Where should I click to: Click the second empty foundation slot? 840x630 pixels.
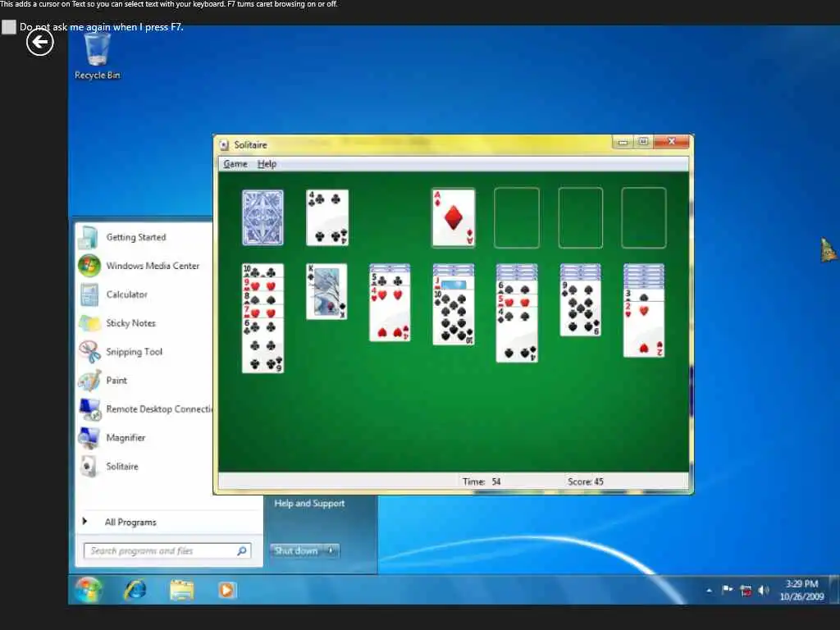pyautogui.click(x=581, y=217)
